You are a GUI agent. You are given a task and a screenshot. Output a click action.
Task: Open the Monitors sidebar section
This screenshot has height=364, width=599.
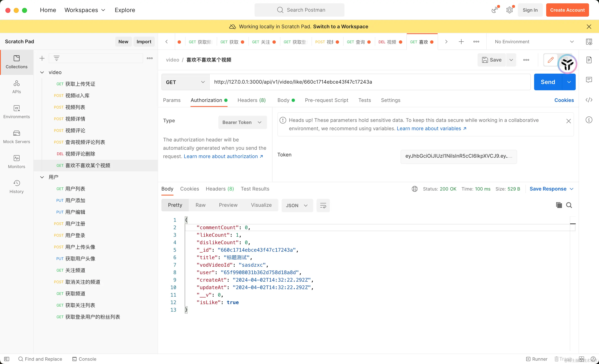16,162
